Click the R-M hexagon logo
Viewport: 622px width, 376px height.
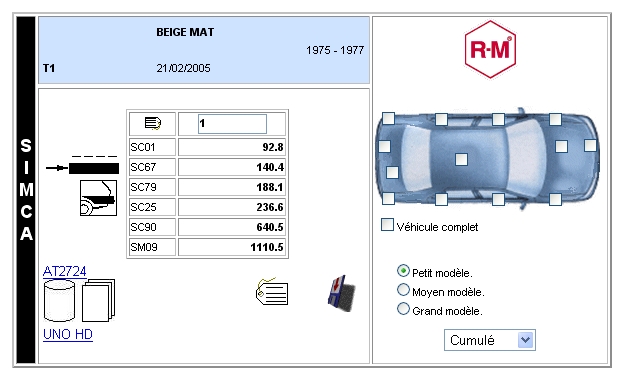[490, 49]
